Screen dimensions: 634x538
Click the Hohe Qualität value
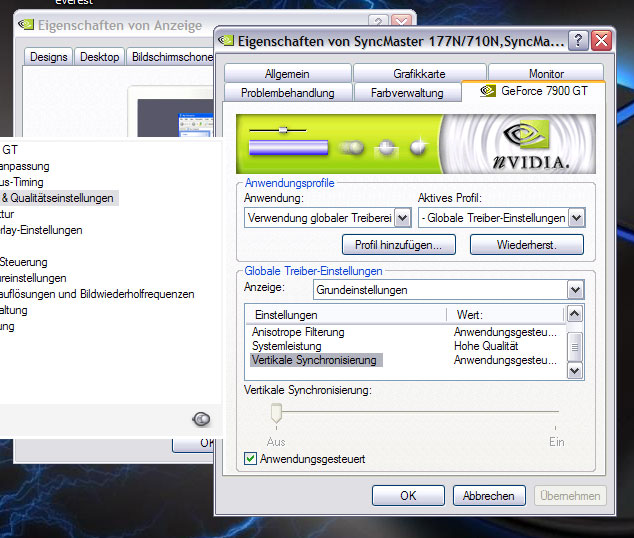[x=486, y=346]
